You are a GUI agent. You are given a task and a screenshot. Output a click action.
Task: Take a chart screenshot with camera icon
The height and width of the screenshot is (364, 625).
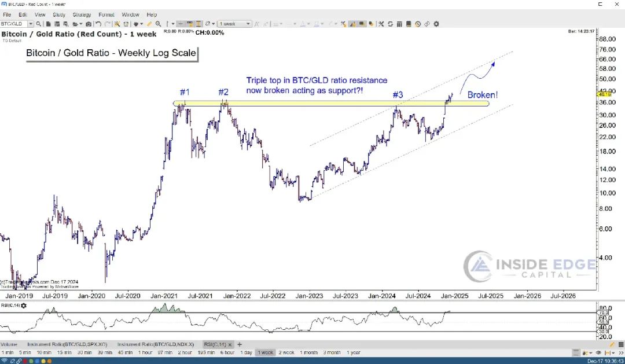tap(89, 24)
